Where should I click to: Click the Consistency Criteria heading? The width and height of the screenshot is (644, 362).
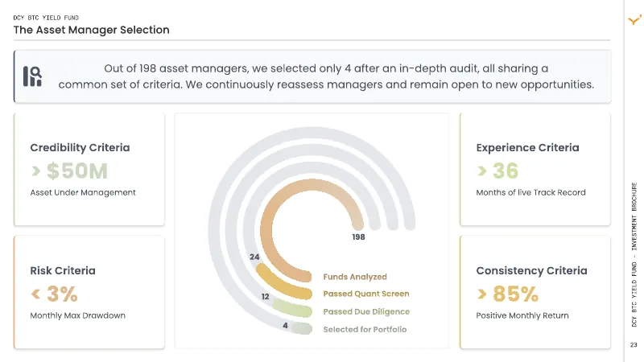click(x=531, y=270)
